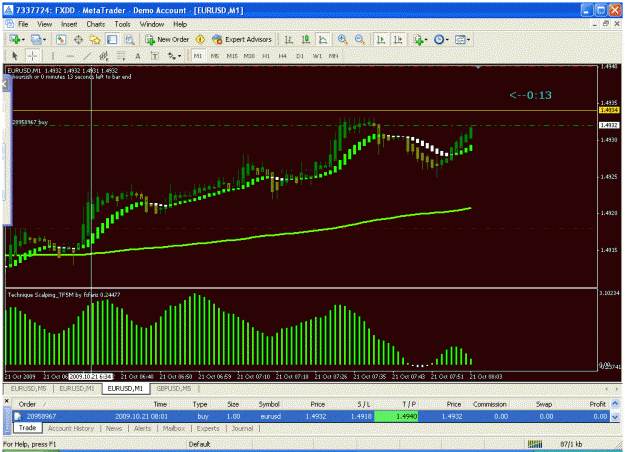Sort trades by Symbol column header

269,404
